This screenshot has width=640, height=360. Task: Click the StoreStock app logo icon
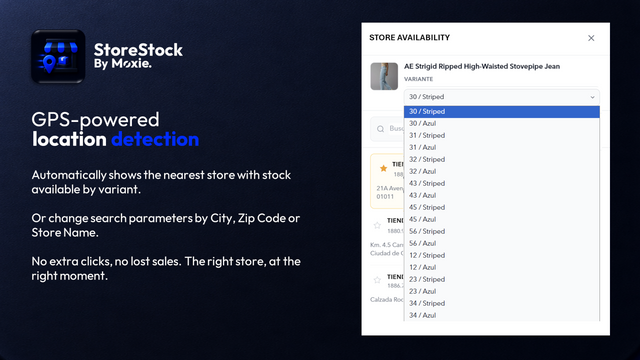point(58,56)
